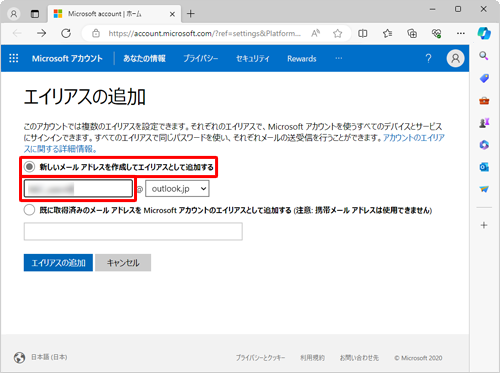This screenshot has width=500, height=373.
Task: Open a new browser tab
Action: click(x=191, y=14)
